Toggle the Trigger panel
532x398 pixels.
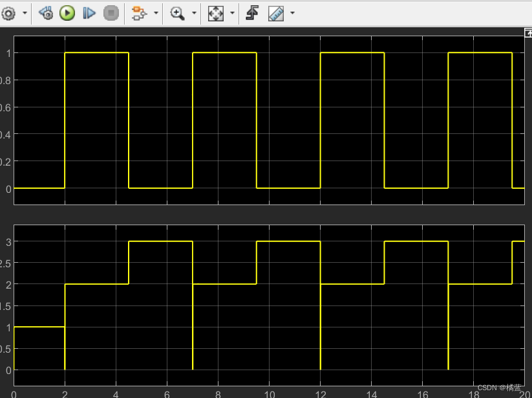[251, 13]
